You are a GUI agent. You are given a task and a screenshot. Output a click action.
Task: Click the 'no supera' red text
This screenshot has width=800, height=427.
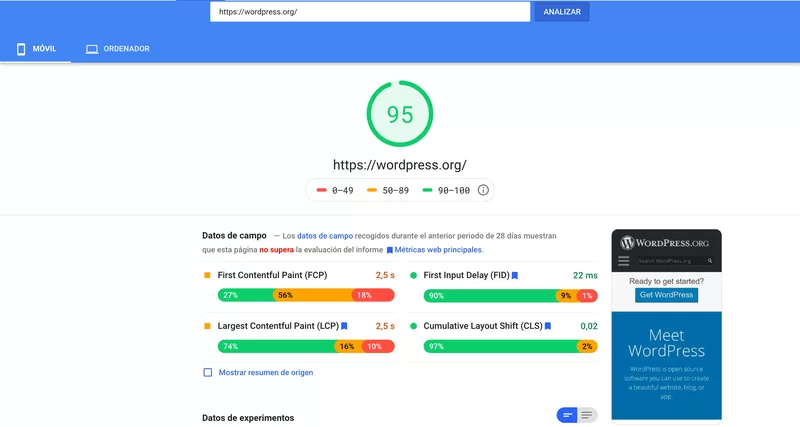click(277, 249)
